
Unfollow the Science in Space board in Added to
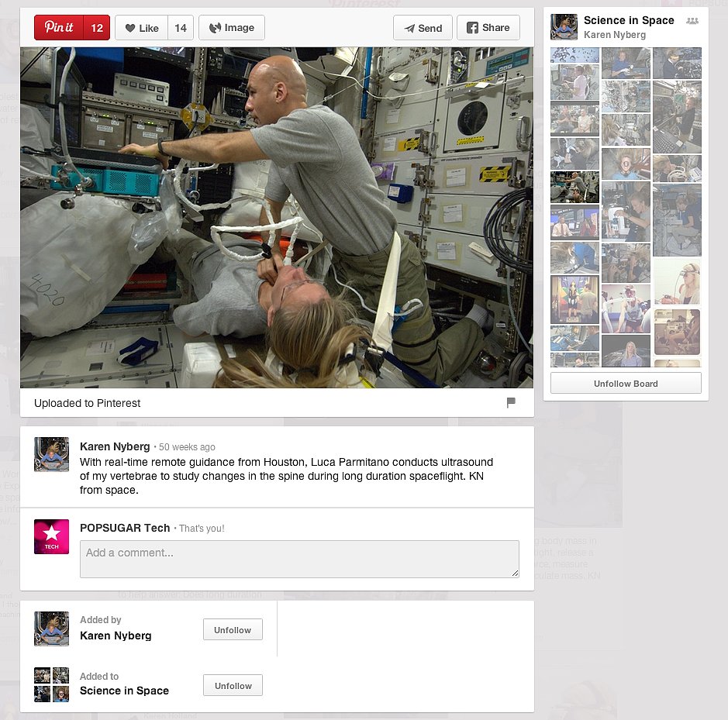tap(233, 686)
